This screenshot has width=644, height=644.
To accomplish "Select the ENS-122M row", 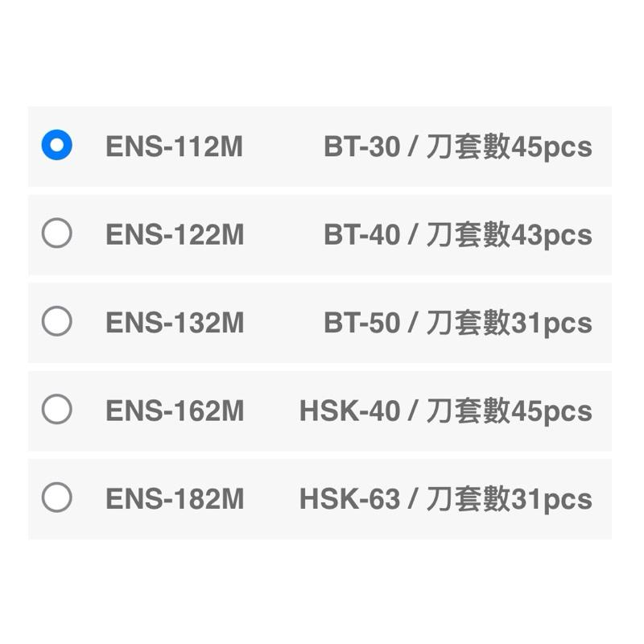I will click(322, 234).
